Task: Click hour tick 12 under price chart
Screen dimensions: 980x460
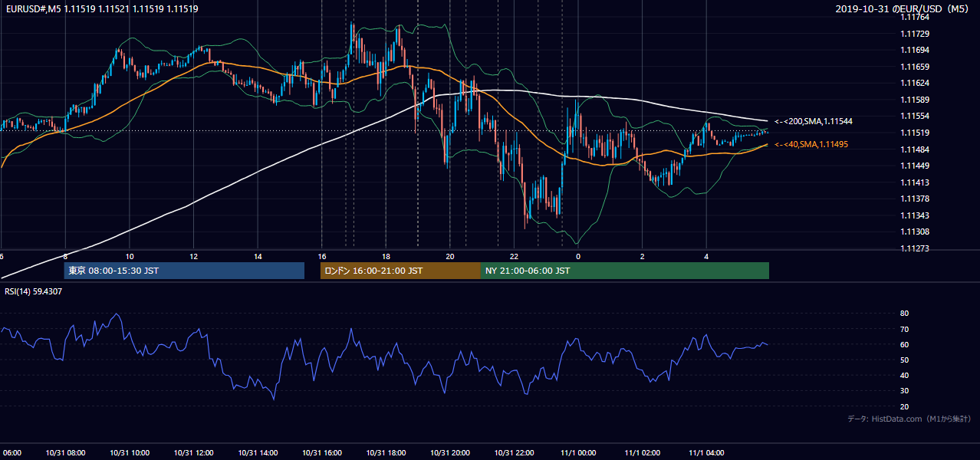Action: pyautogui.click(x=193, y=257)
